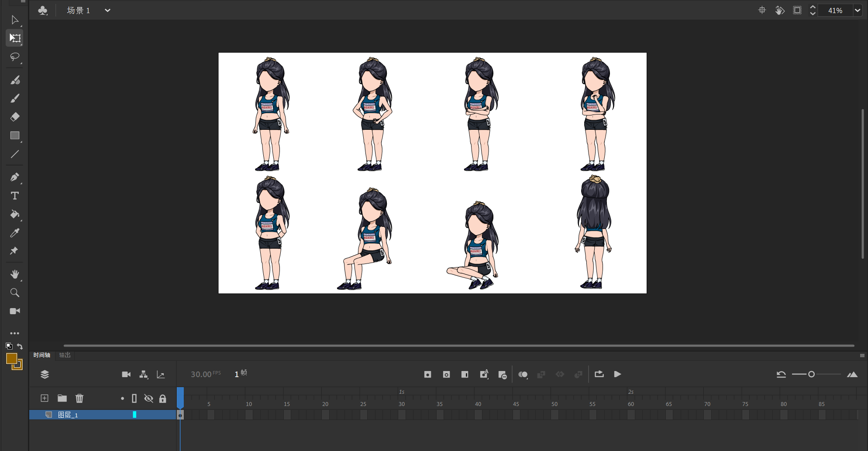
Task: Switch to the 输出 tab
Action: pyautogui.click(x=65, y=355)
